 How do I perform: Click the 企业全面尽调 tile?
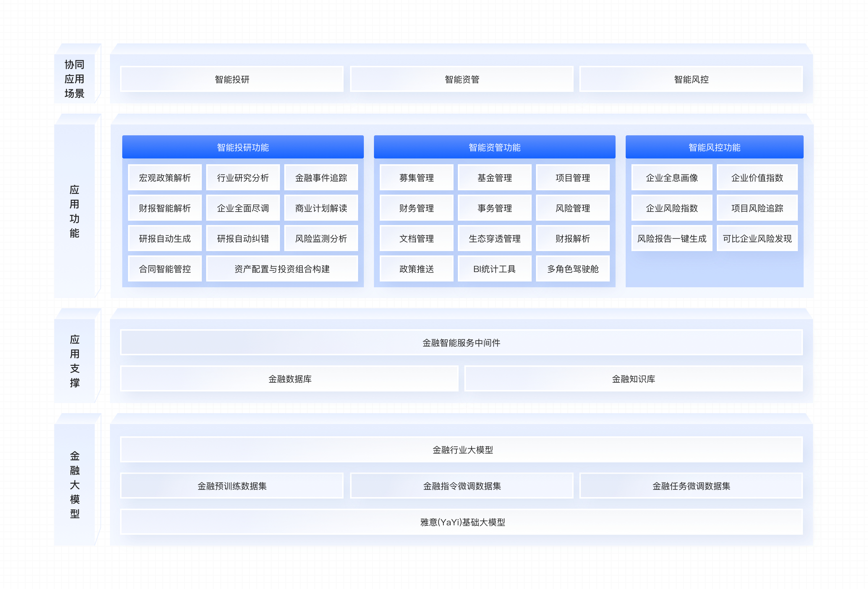(243, 208)
